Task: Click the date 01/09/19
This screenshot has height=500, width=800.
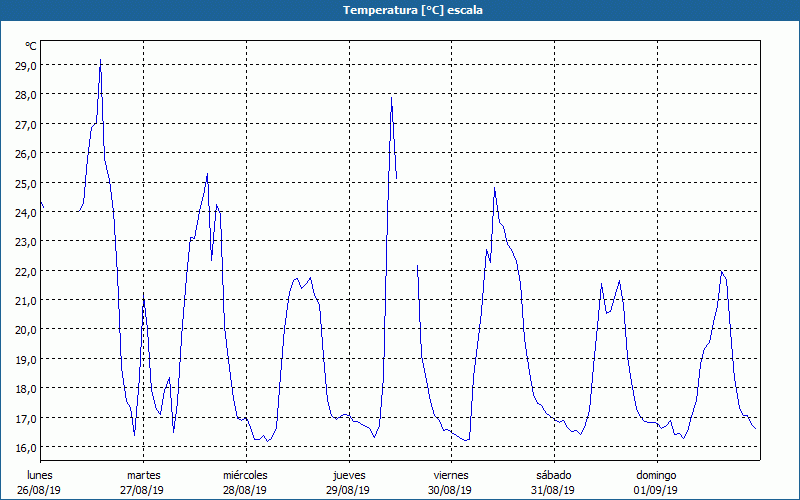Action: click(x=656, y=490)
